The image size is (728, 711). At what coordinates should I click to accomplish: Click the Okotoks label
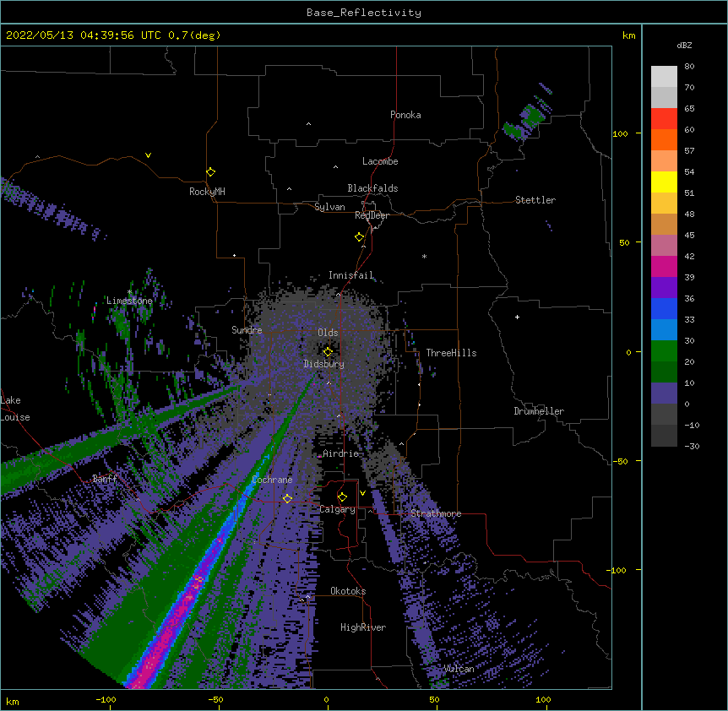[x=348, y=591]
